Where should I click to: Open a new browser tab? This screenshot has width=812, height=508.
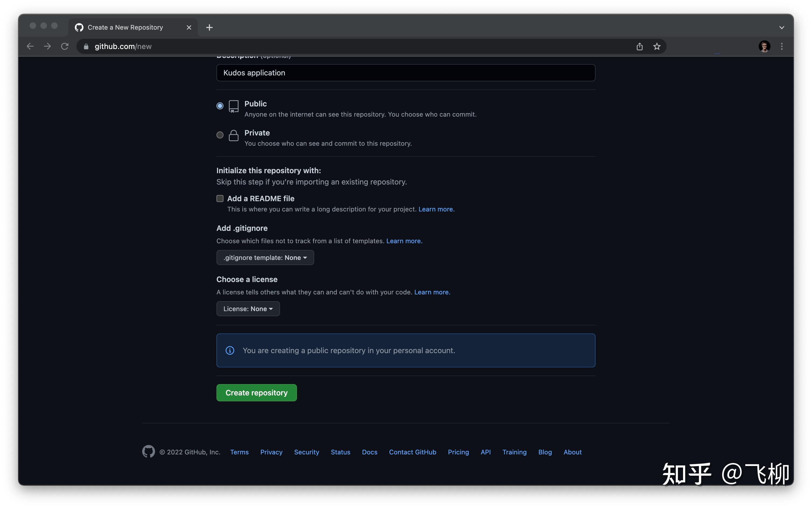tap(209, 27)
